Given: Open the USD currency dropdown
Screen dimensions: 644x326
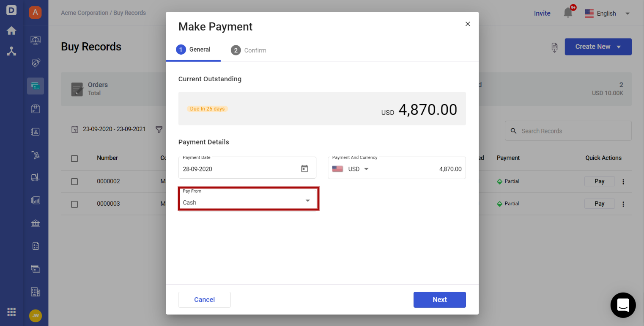Looking at the screenshot, I should [x=351, y=169].
